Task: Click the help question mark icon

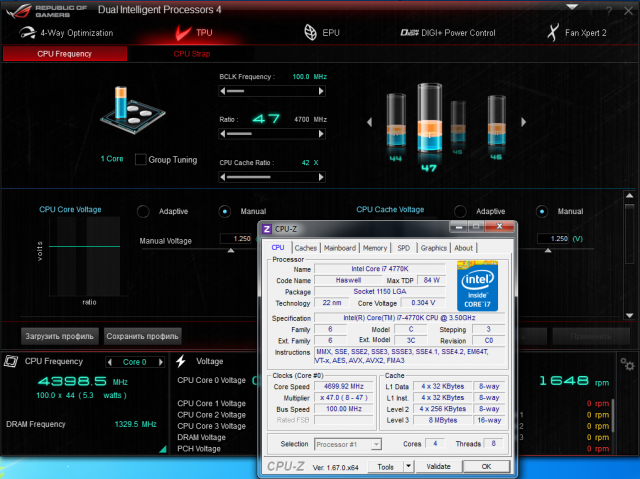Action: [609, 11]
